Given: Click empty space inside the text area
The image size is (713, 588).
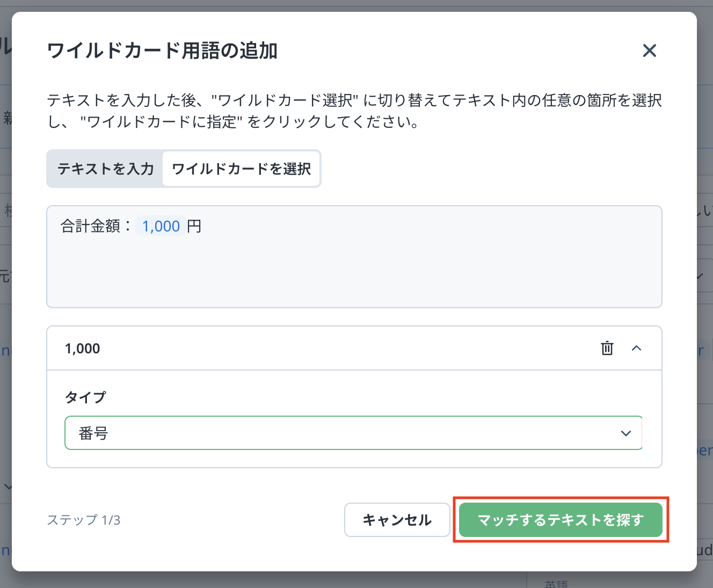Looking at the screenshot, I should [354, 274].
